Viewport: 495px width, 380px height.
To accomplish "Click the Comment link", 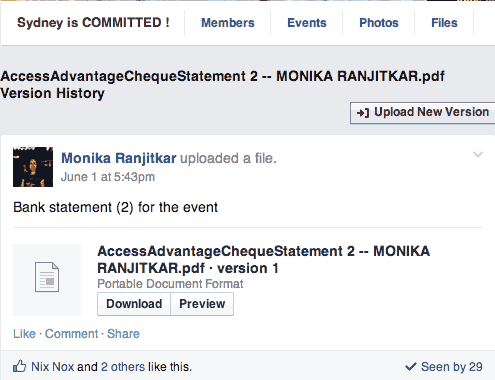I will [x=72, y=334].
